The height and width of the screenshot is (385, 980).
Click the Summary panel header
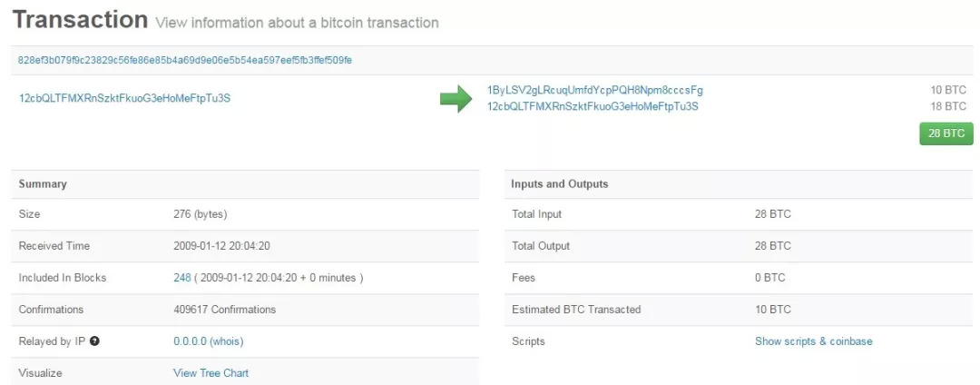tap(43, 184)
